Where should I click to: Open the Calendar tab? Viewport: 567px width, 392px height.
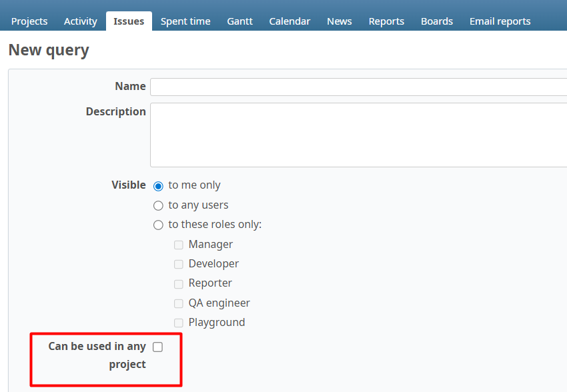click(x=290, y=21)
